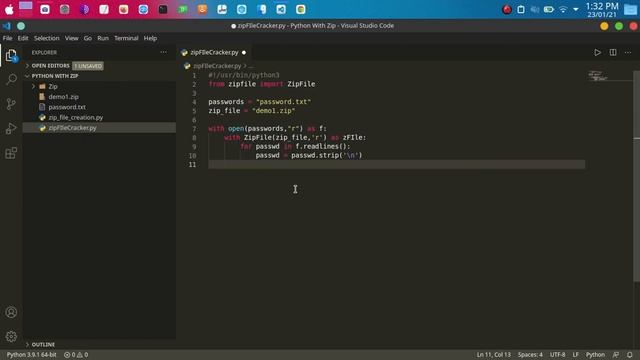Click the 1 UNSAVED badge
This screenshot has height=360, width=640.
(88, 66)
